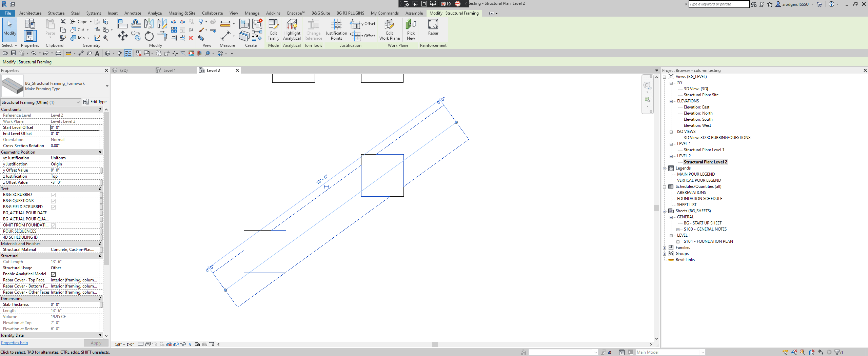Screen dimensions: 868x356
Task: Select the Cope tool
Action: [80, 21]
